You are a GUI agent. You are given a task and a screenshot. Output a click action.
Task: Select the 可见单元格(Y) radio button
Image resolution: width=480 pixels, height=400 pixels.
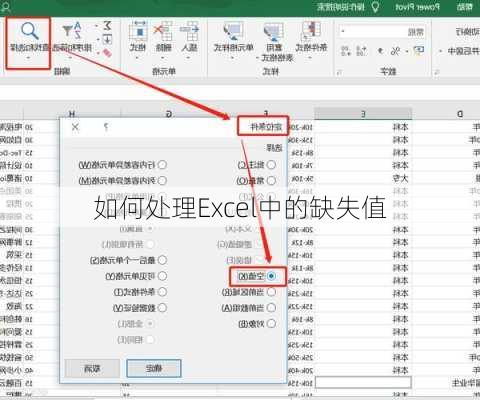(x=162, y=276)
